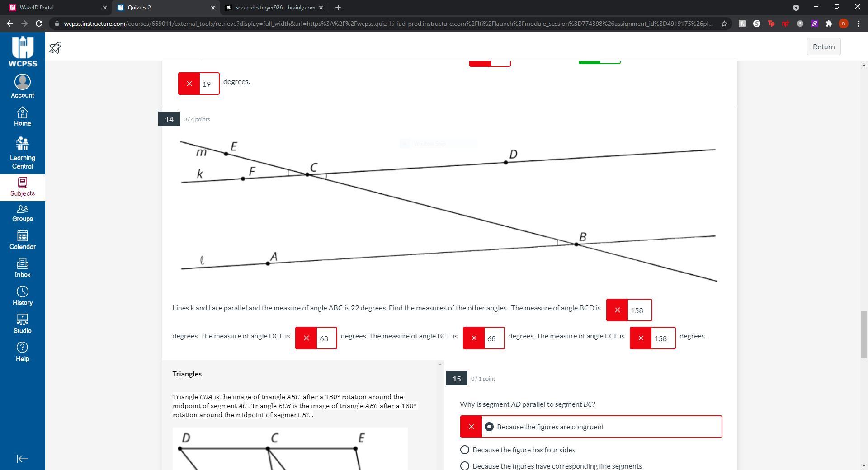The height and width of the screenshot is (470, 868).
Task: Switch to the soccerdestroyer926 brainly tab
Action: (x=274, y=8)
